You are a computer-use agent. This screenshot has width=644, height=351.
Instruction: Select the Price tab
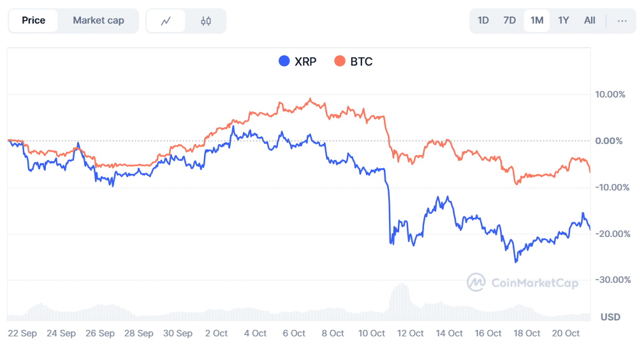[33, 20]
